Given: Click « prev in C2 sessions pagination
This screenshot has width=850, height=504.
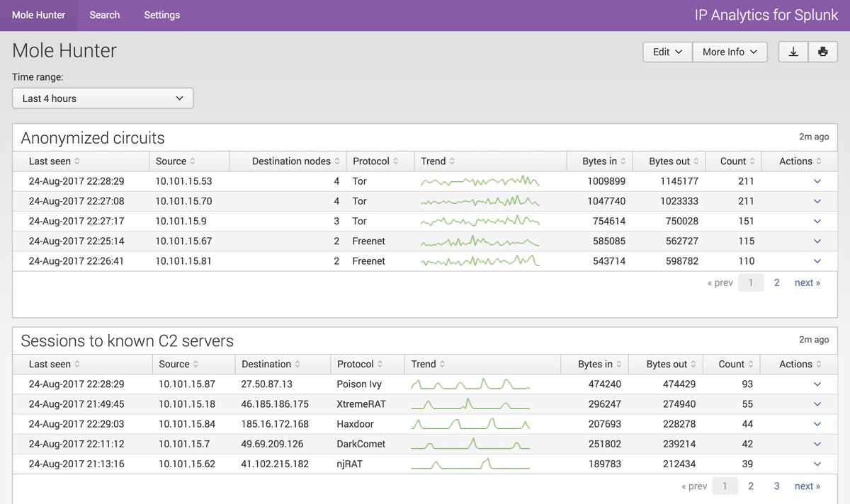Looking at the screenshot, I should 694,486.
